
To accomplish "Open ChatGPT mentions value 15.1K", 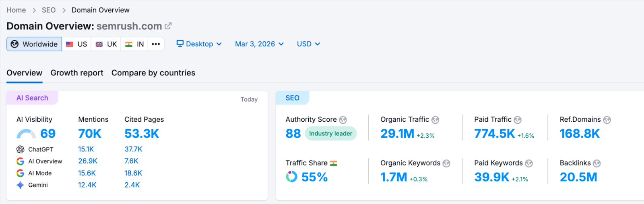I will [x=86, y=149].
